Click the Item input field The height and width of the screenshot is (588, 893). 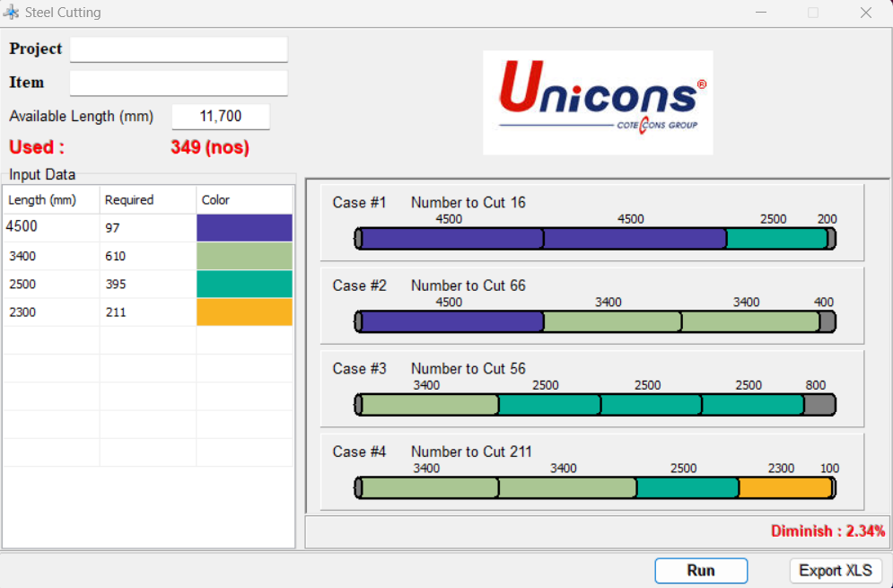[179, 83]
